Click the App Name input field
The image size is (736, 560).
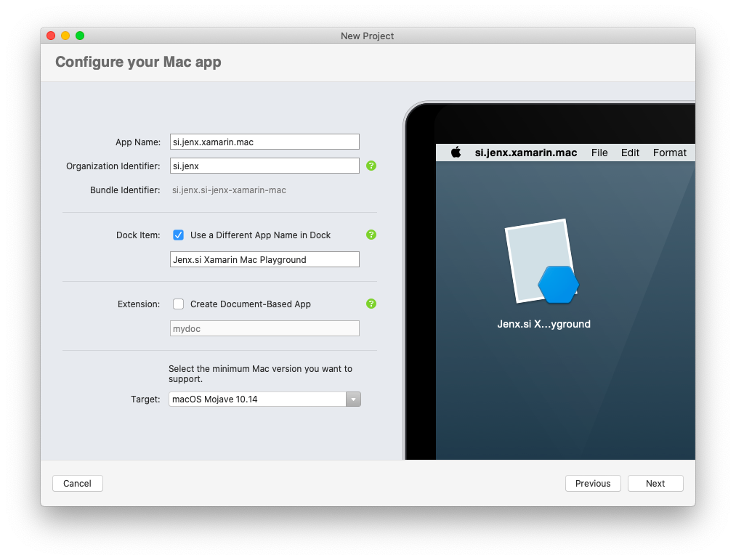[264, 142]
